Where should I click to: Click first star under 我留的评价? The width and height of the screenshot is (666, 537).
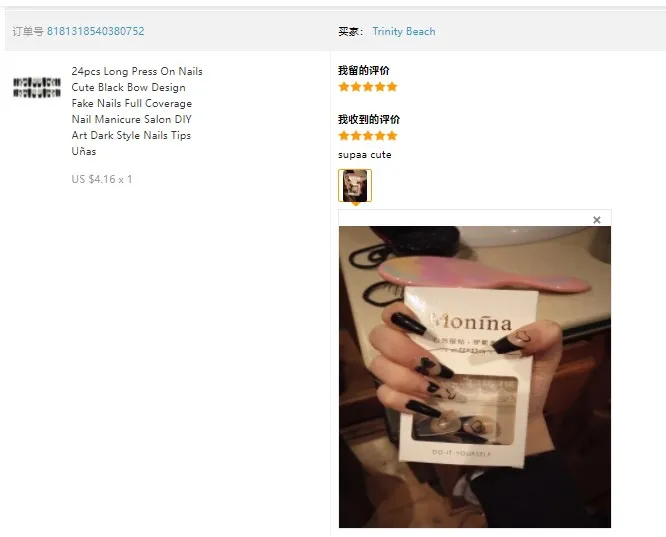click(344, 87)
